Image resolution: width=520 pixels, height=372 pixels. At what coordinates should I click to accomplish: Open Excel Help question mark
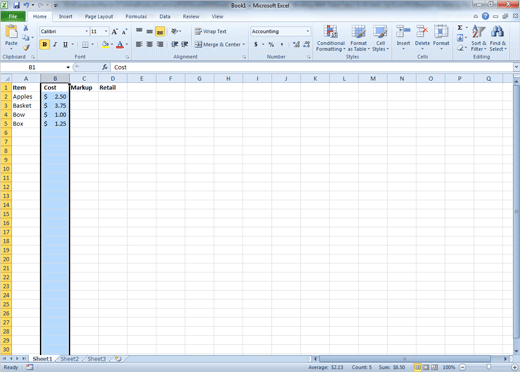(x=485, y=16)
